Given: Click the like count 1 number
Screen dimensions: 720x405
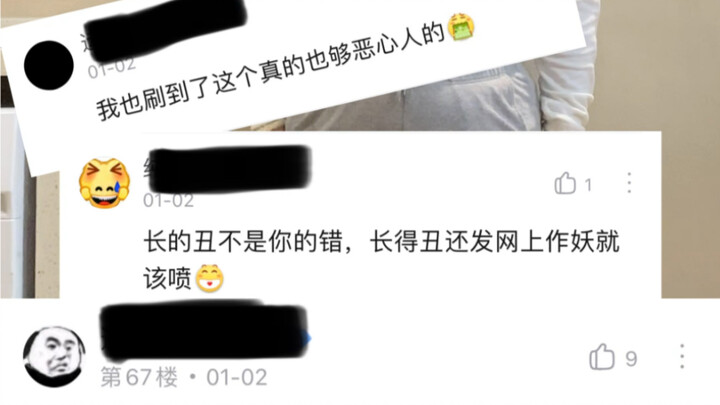Looking at the screenshot, I should point(588,185).
